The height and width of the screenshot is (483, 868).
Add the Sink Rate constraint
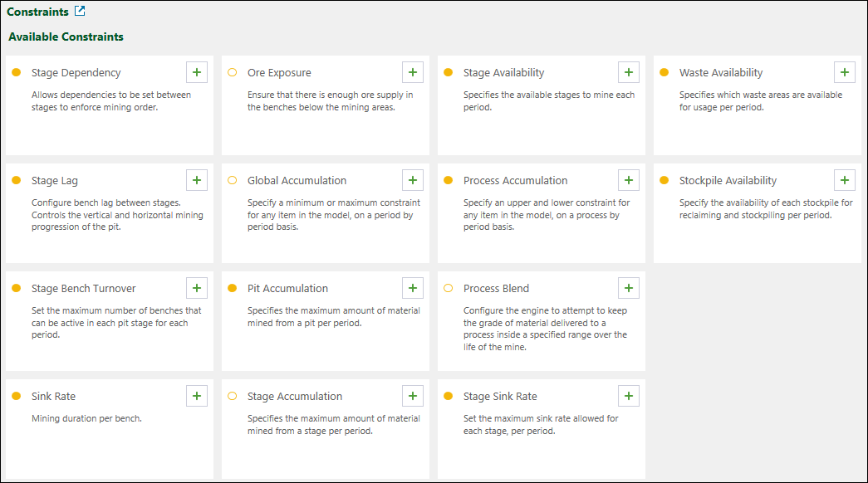pos(197,396)
